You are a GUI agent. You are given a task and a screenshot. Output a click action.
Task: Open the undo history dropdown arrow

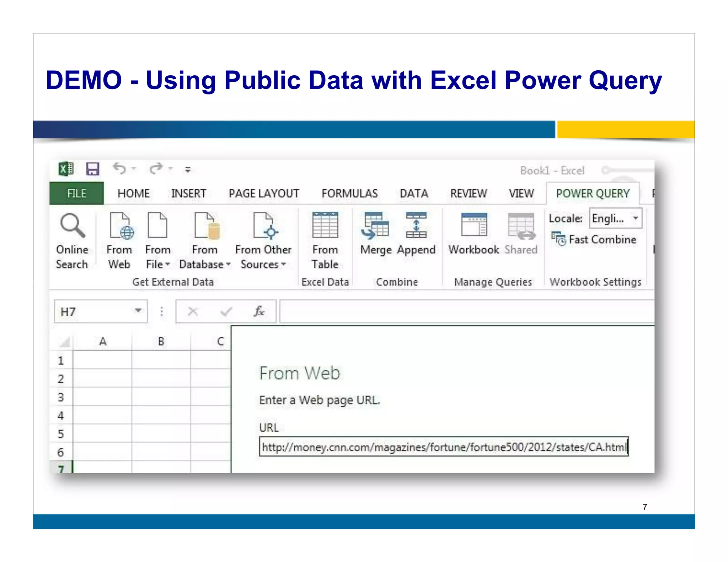point(134,169)
